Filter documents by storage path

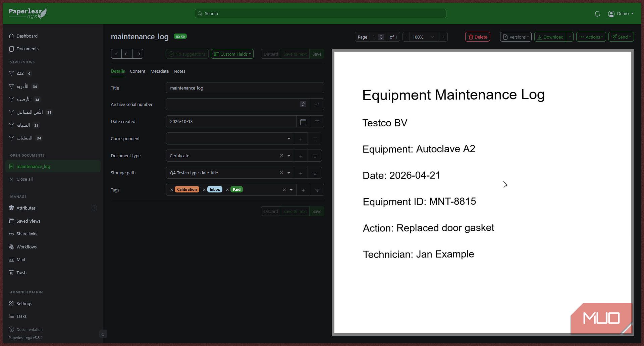(315, 173)
